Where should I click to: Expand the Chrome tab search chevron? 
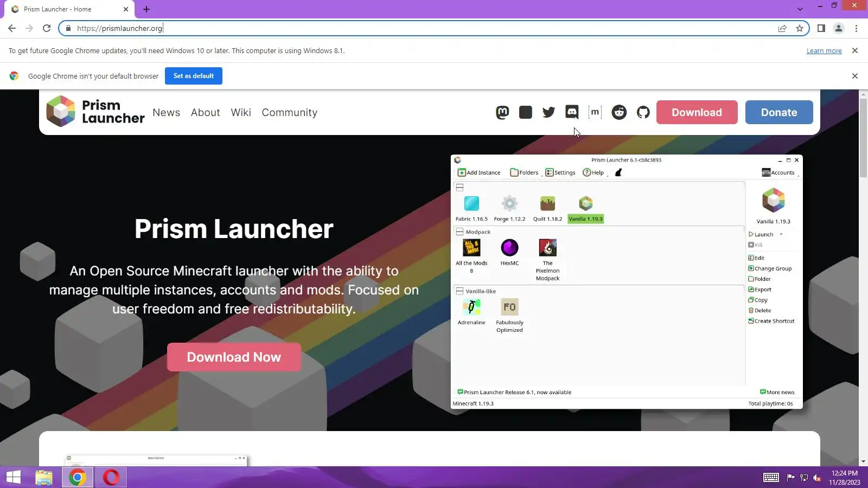coord(800,9)
